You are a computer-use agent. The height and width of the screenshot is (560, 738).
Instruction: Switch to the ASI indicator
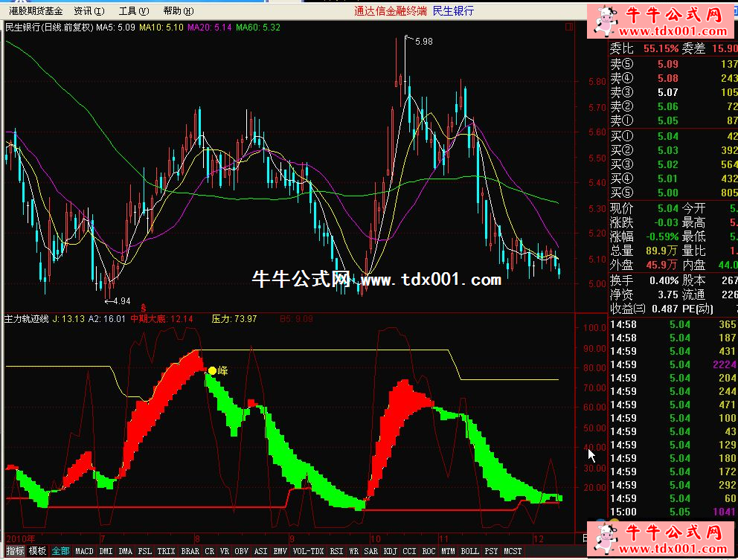click(260, 550)
